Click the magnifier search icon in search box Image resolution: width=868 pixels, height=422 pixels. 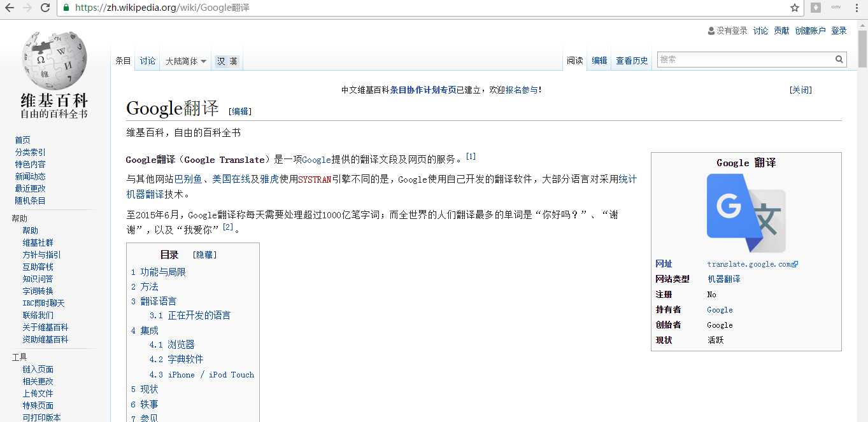[x=839, y=59]
